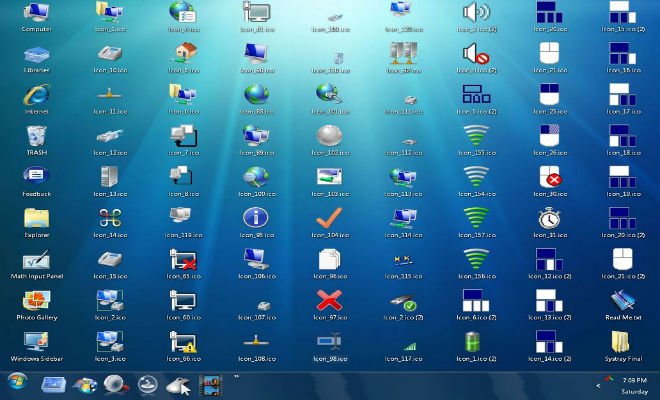The image size is (660, 400).
Task: Open the Libraries desktop icon
Action: pyautogui.click(x=37, y=55)
